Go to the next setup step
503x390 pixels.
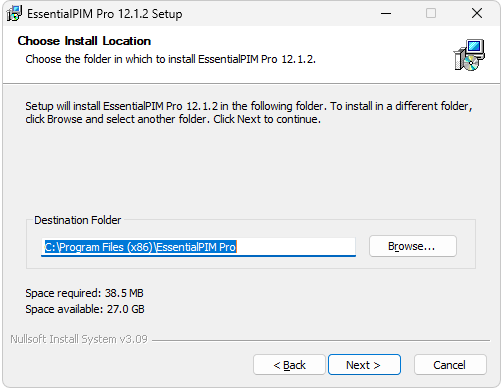pyautogui.click(x=364, y=364)
